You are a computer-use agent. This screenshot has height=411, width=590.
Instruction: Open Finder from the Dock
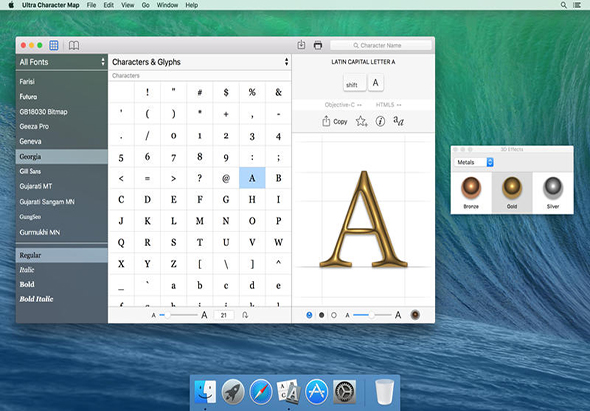click(x=205, y=391)
